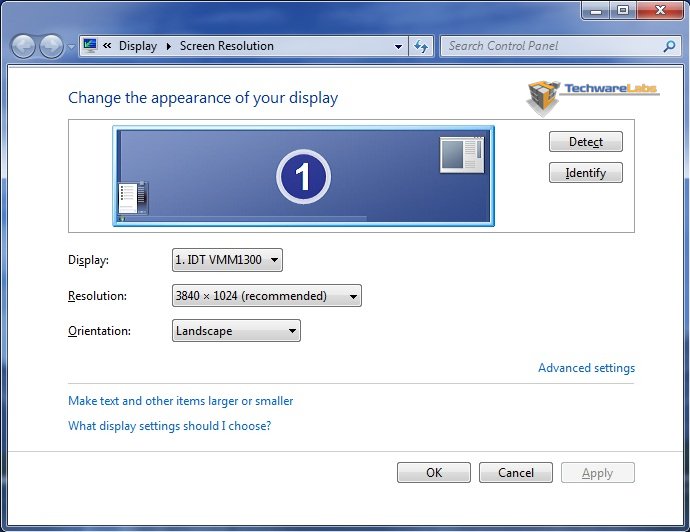Click the search magnifier icon
This screenshot has height=532, width=690.
(669, 46)
